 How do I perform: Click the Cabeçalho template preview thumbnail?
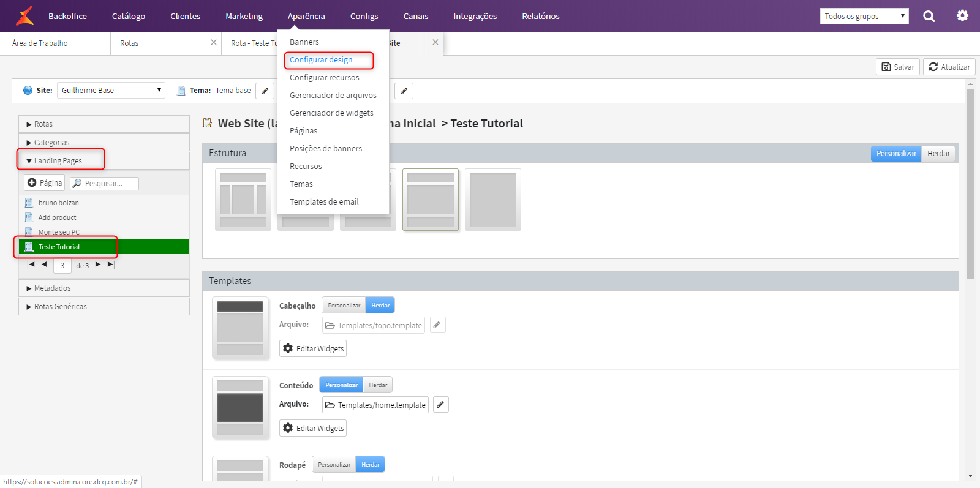pyautogui.click(x=240, y=328)
